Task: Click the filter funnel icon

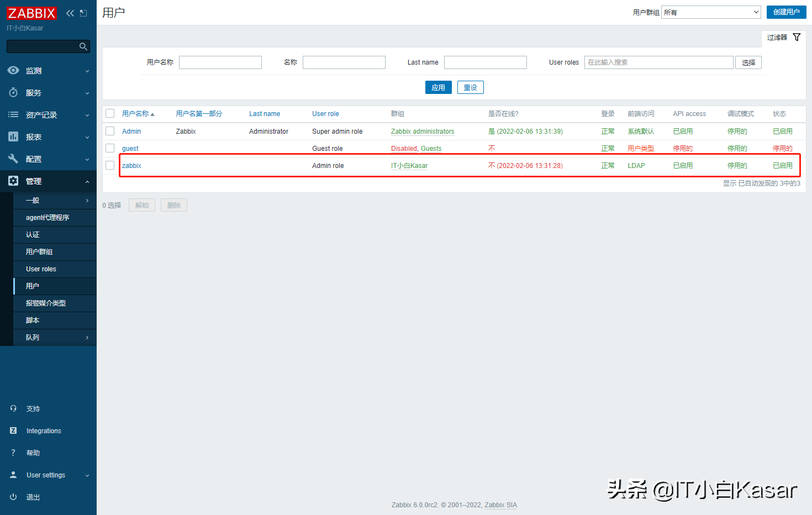Action: 797,37
